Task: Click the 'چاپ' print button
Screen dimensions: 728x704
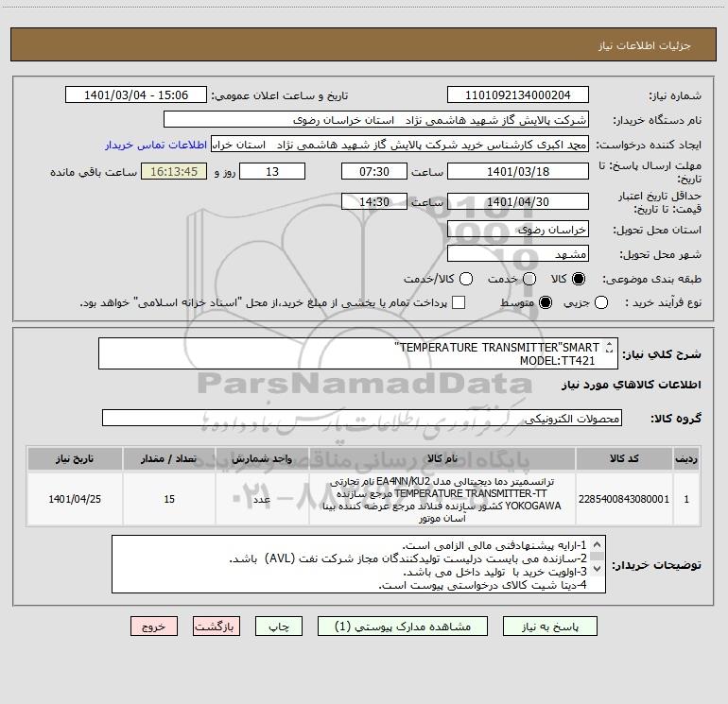Action: coord(279,627)
